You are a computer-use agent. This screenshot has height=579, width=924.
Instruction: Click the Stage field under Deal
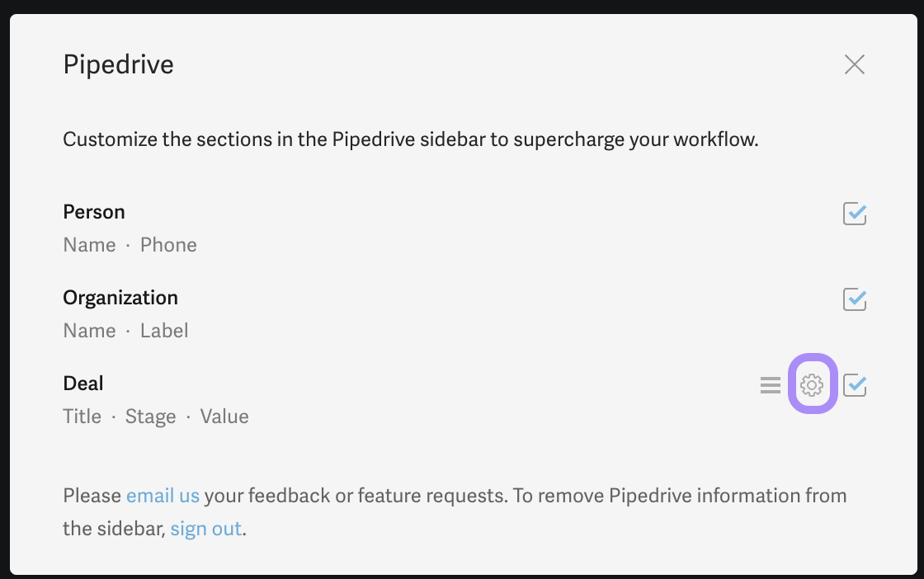pos(150,417)
